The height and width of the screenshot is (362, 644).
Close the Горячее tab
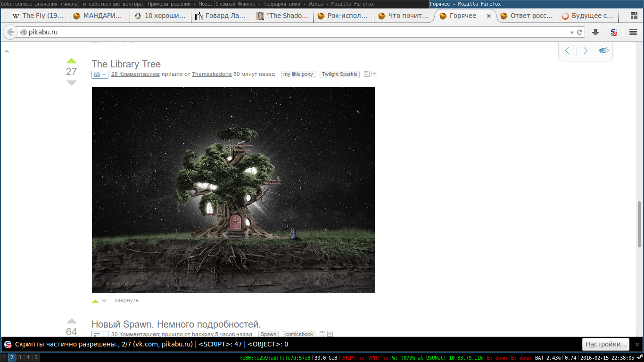click(489, 16)
